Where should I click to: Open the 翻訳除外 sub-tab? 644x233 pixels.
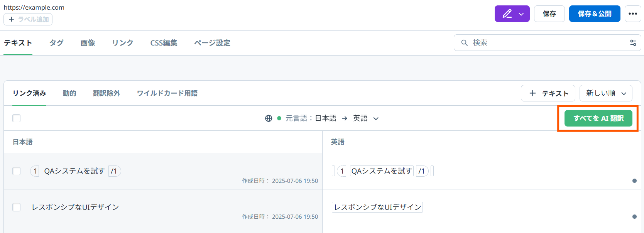click(106, 93)
